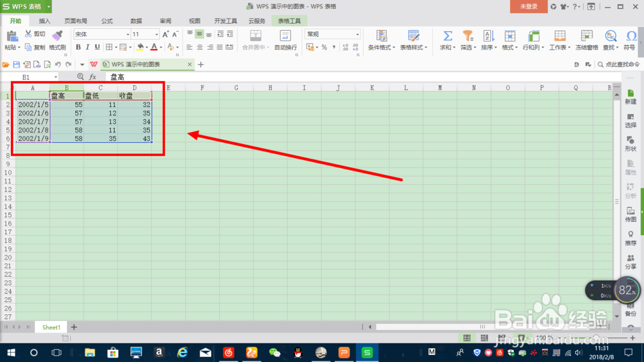Click the insert function fx icon
Viewport: 644px width, 362px height.
tap(93, 77)
